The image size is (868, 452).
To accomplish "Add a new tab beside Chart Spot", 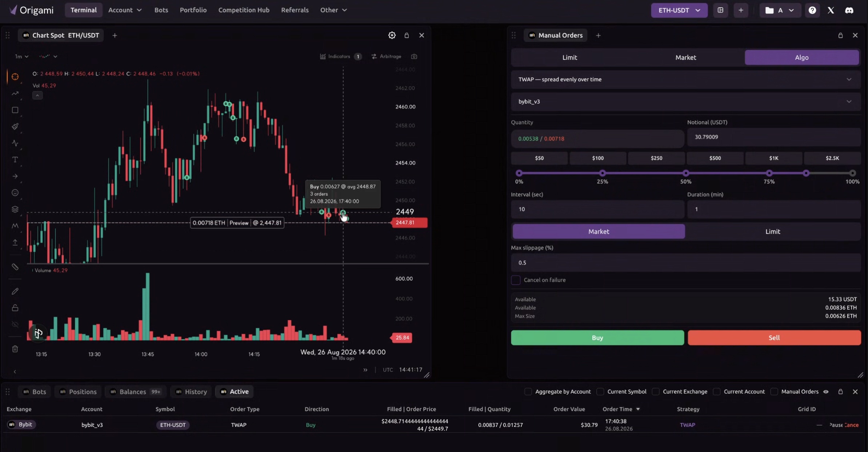I will (x=115, y=35).
